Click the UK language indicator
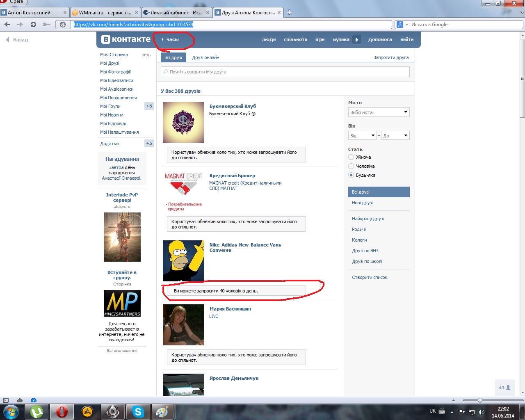Viewport: 525px width, 420px height. click(433, 411)
